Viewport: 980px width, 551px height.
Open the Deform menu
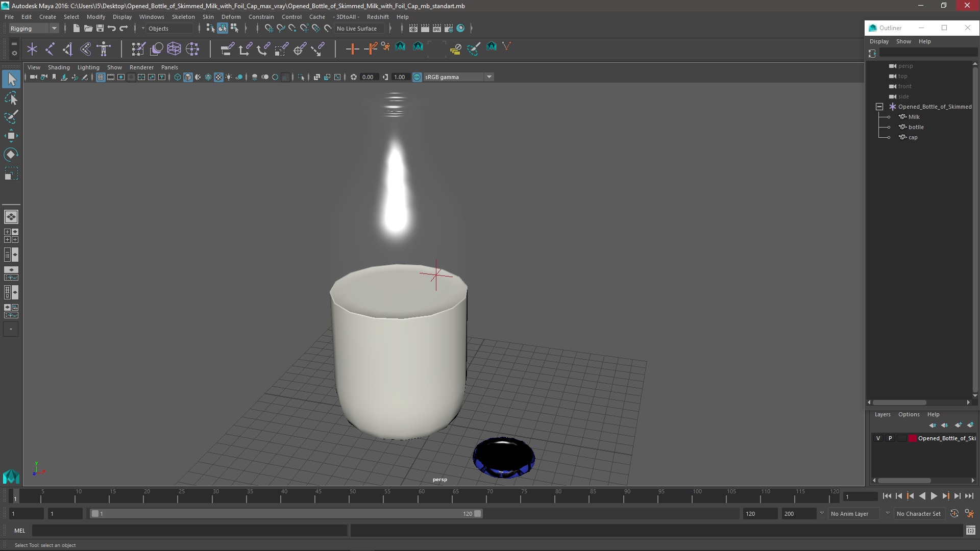tap(231, 17)
